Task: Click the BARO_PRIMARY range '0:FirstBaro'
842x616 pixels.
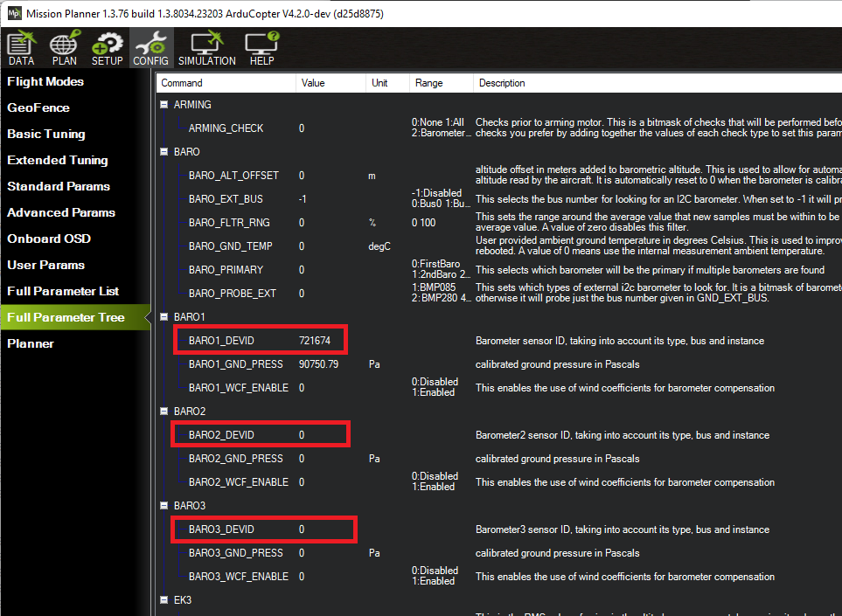Action: point(435,264)
